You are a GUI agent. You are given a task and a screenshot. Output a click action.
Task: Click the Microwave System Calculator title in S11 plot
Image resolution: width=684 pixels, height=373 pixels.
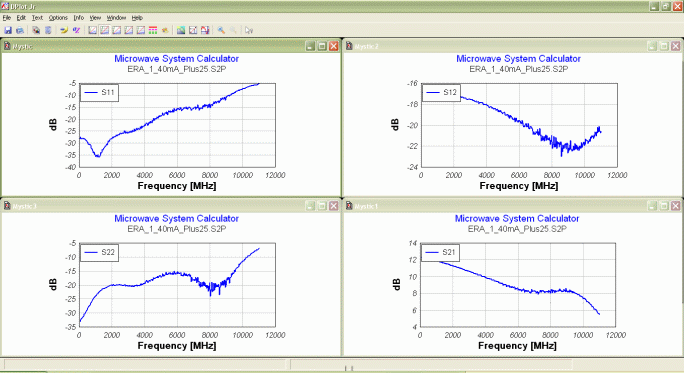click(177, 58)
